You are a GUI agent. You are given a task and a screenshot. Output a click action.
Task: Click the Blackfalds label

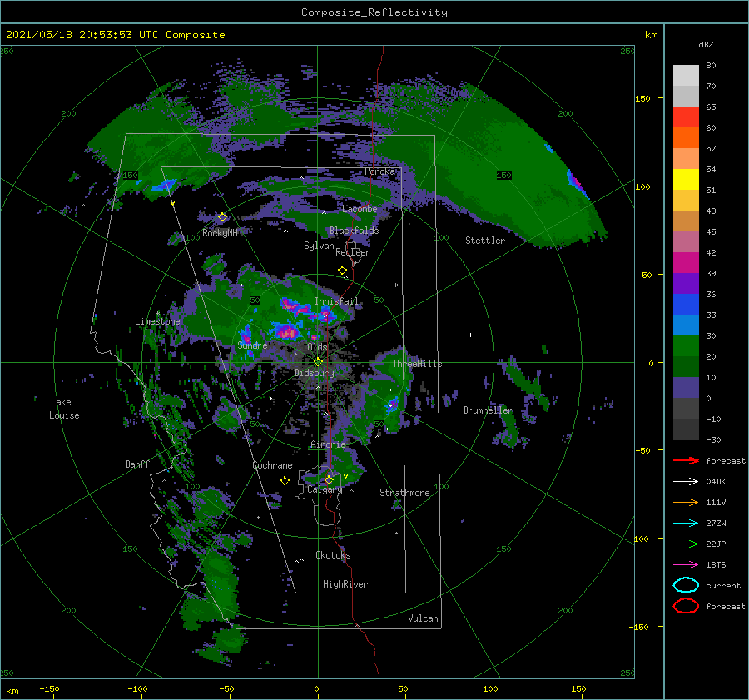(354, 231)
